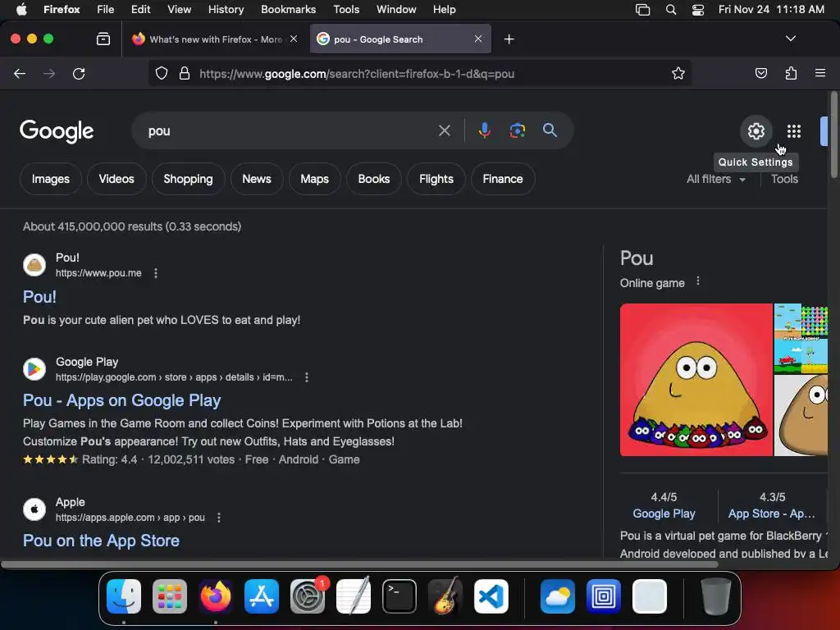Click the vertical page scrollbar
Viewport: 840px width, 630px height.
pos(833,134)
